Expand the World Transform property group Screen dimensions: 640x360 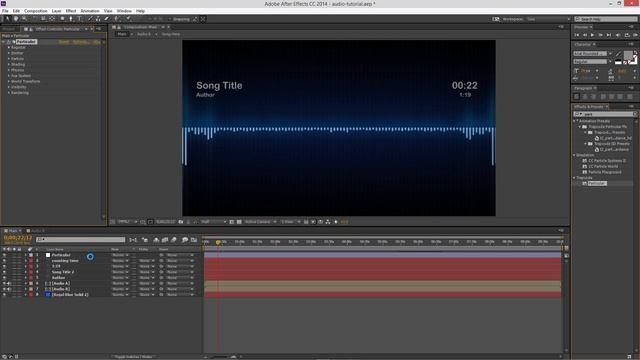[x=9, y=82]
